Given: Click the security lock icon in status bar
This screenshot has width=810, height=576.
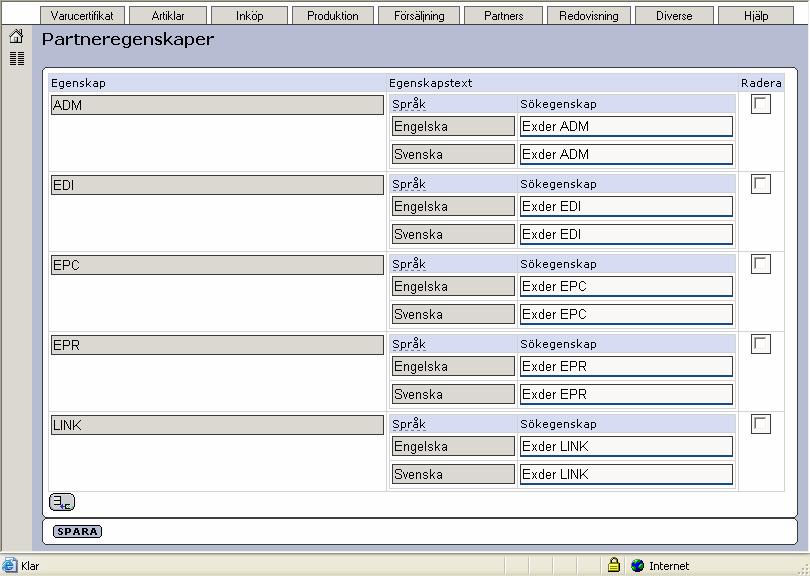Looking at the screenshot, I should (614, 565).
